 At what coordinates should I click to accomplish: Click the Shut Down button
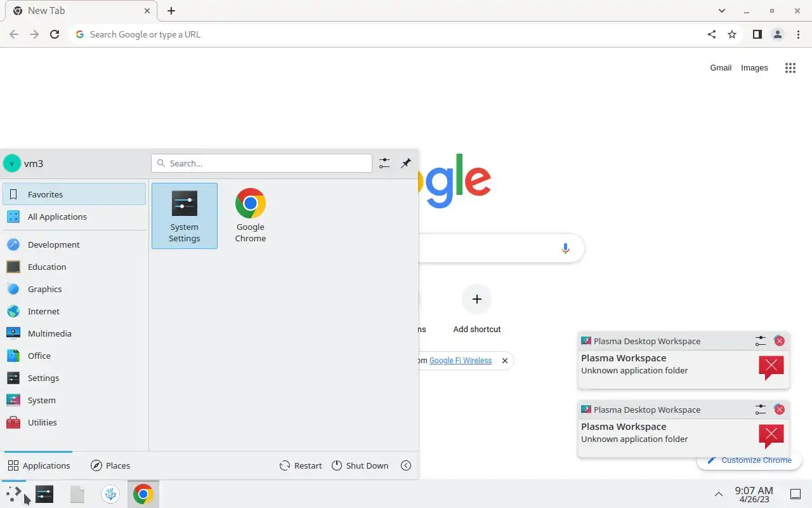coord(360,465)
